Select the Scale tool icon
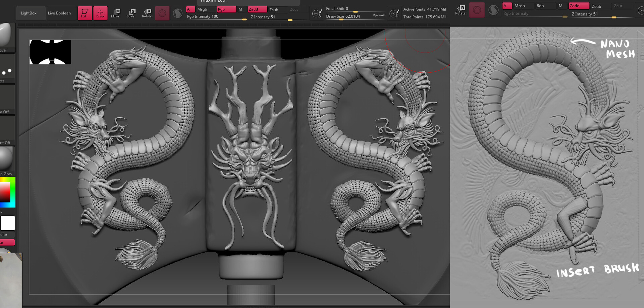644x308 pixels. (131, 13)
